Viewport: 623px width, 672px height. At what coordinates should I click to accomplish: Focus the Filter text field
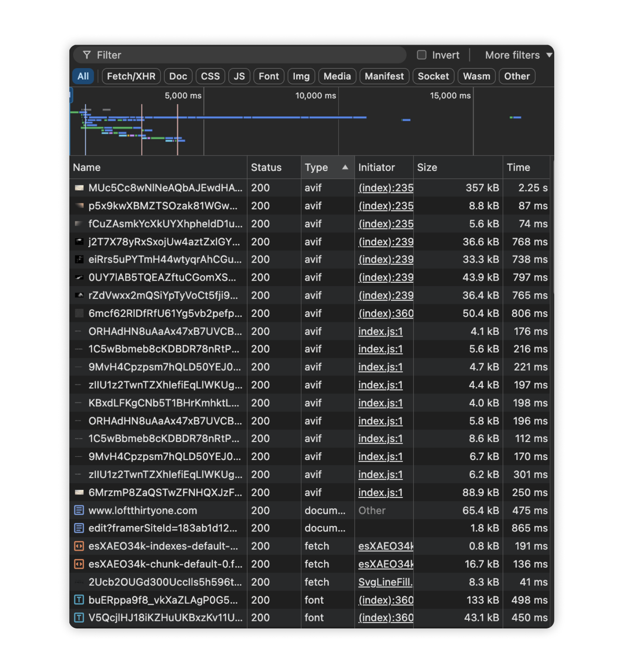pos(240,55)
